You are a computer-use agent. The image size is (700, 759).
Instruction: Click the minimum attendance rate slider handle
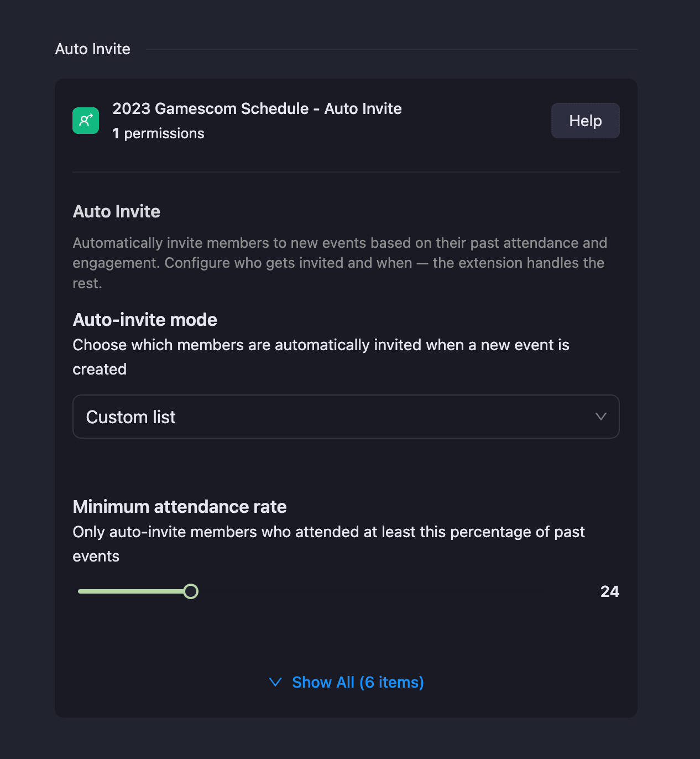click(191, 591)
